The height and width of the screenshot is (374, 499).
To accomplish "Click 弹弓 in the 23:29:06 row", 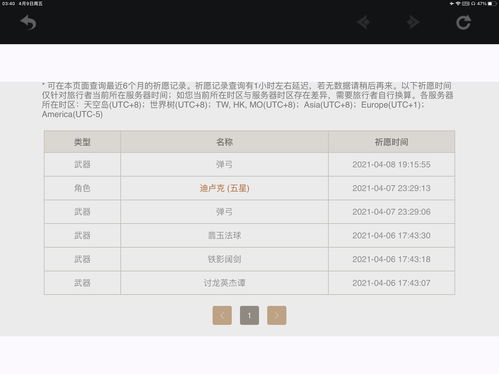I will point(224,212).
